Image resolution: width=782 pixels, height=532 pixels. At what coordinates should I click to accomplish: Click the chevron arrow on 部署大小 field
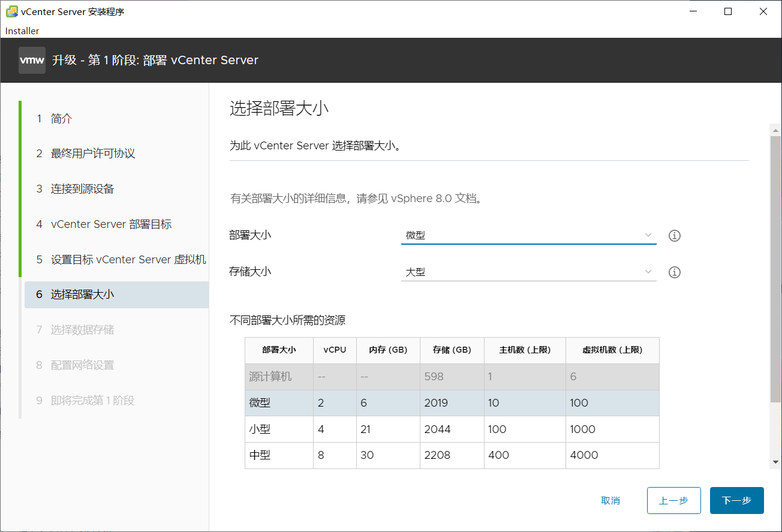click(x=648, y=235)
